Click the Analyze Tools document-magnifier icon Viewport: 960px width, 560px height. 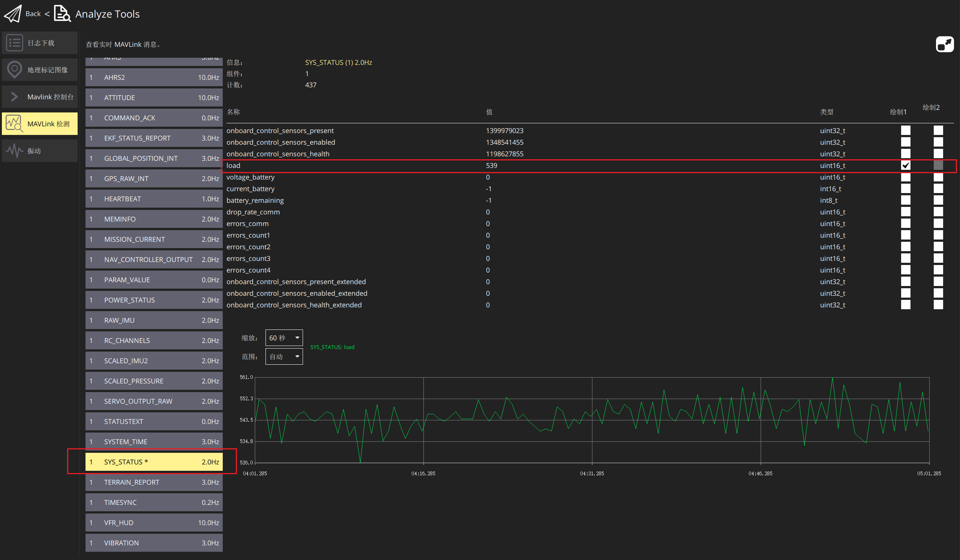(62, 14)
